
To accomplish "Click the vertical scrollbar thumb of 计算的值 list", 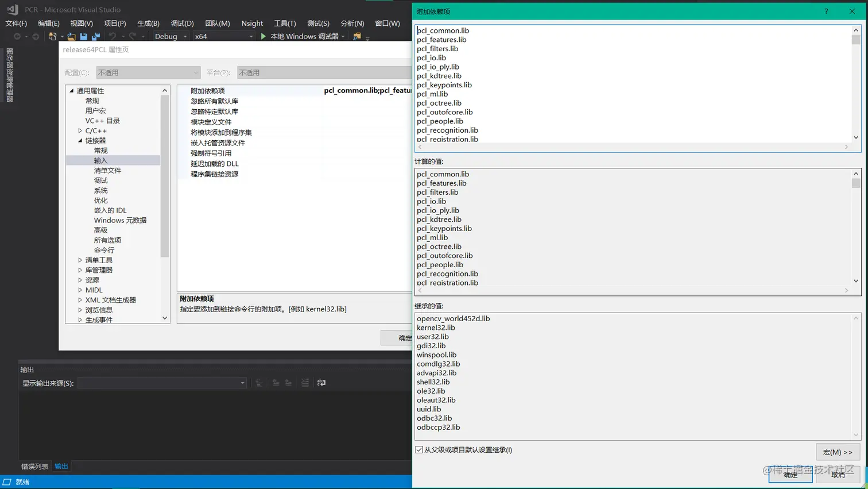I will (856, 183).
